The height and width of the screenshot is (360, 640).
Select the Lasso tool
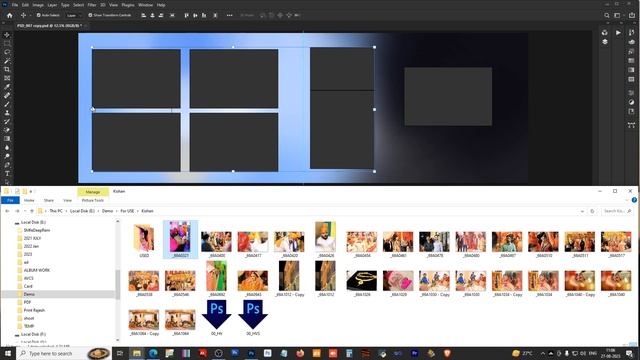click(7, 52)
